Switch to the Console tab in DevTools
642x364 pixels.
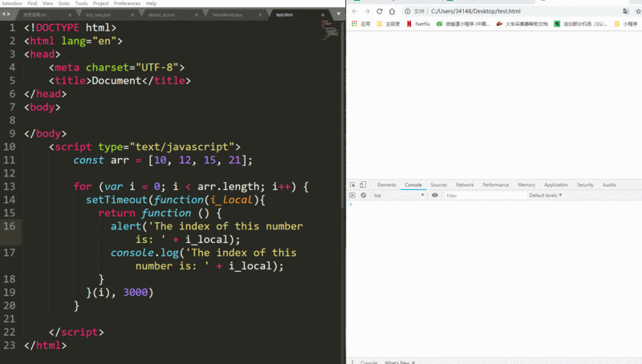coord(413,185)
